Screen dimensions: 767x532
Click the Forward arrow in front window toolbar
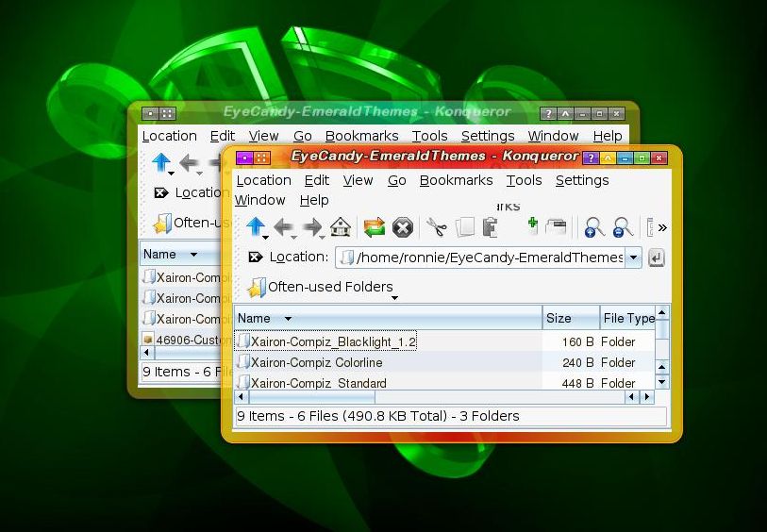[x=312, y=227]
